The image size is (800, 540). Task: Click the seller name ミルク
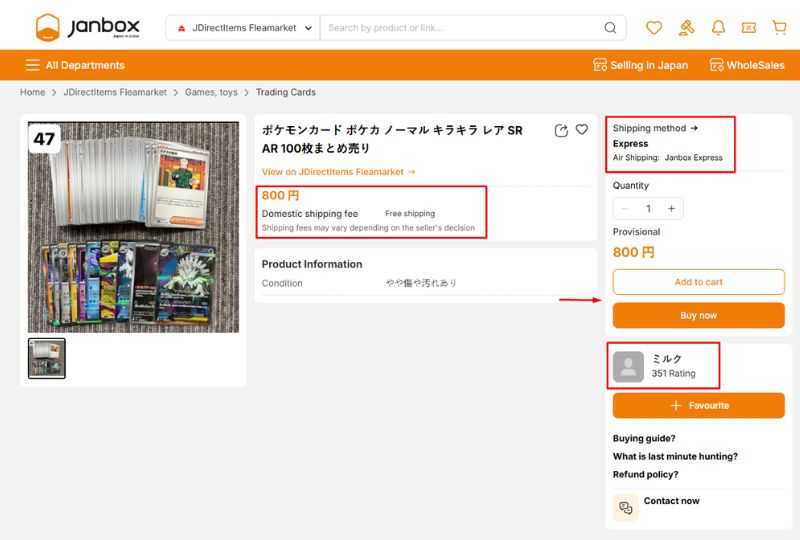click(x=666, y=359)
